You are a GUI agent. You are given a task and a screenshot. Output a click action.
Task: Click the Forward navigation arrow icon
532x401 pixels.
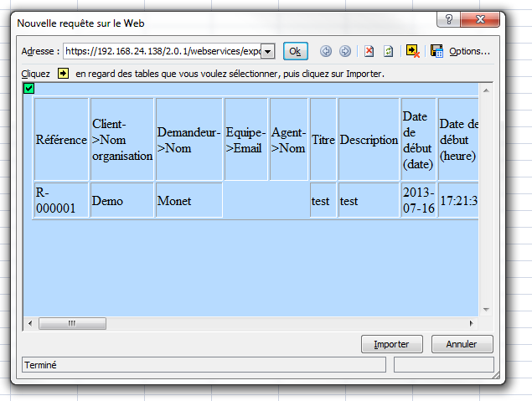344,52
